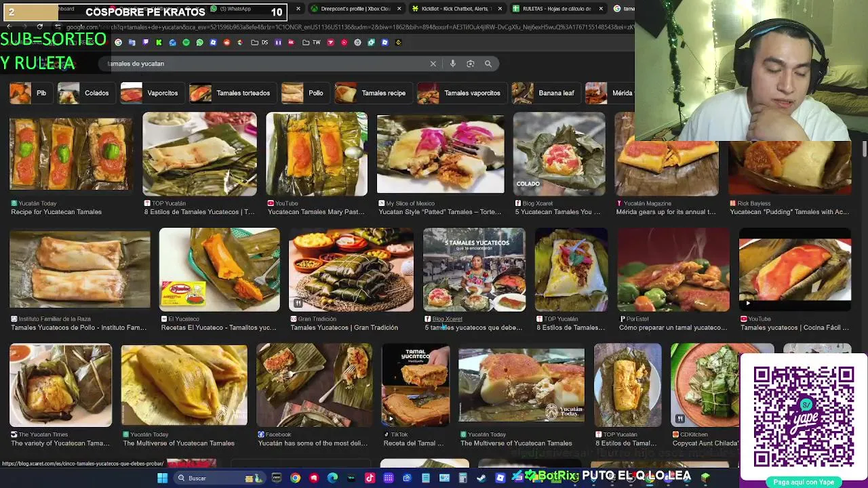This screenshot has width=868, height=488.
Task: Open Google Chrome from the taskbar
Action: [295, 479]
